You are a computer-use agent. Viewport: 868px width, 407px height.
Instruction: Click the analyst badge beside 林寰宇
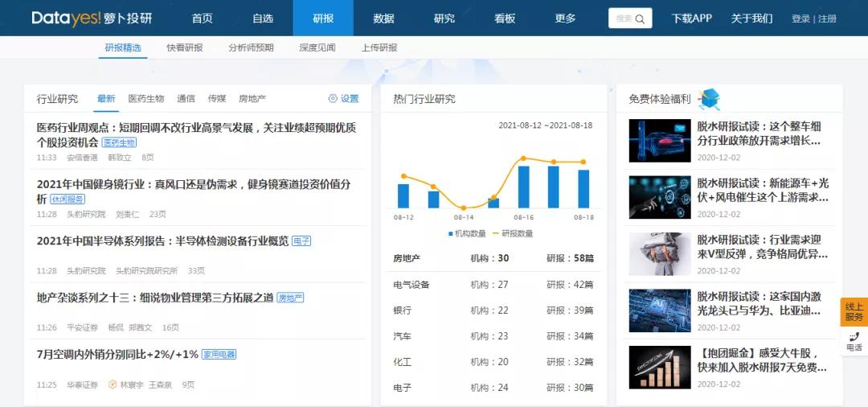point(113,384)
